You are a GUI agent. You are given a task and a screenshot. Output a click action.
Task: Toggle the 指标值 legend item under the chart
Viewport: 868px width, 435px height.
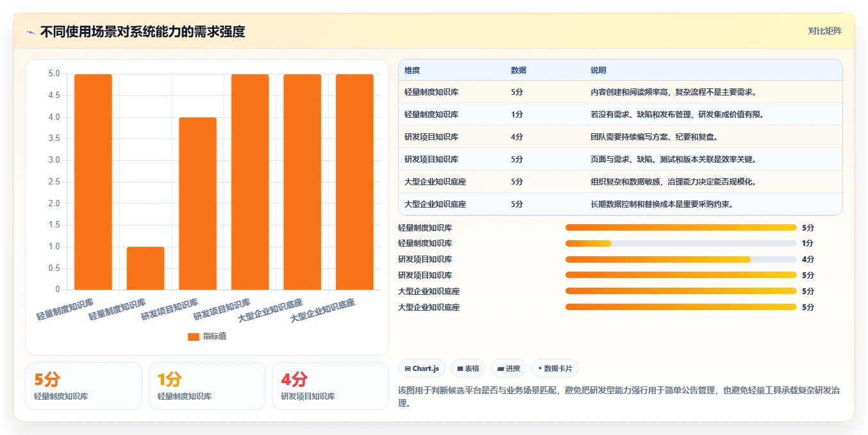206,336
